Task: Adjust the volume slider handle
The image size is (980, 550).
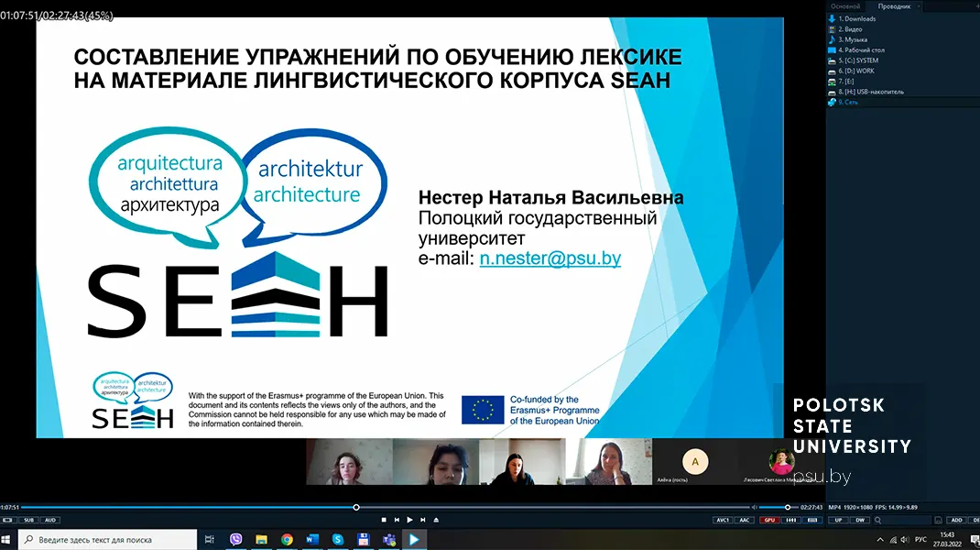Action: [x=788, y=508]
